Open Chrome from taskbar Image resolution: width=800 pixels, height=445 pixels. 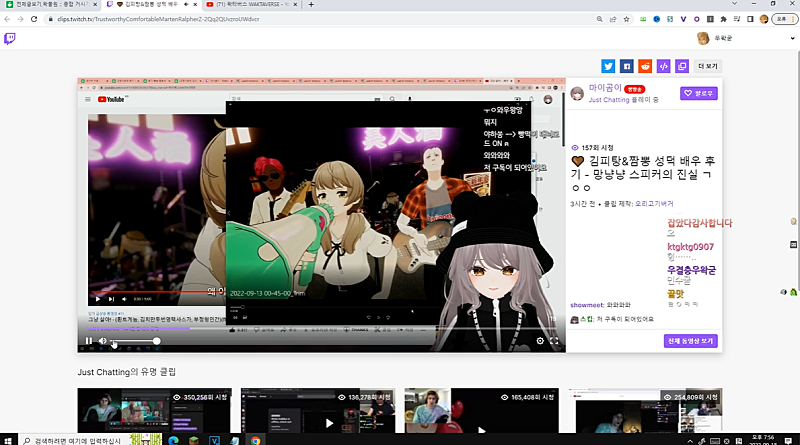pyautogui.click(x=255, y=440)
